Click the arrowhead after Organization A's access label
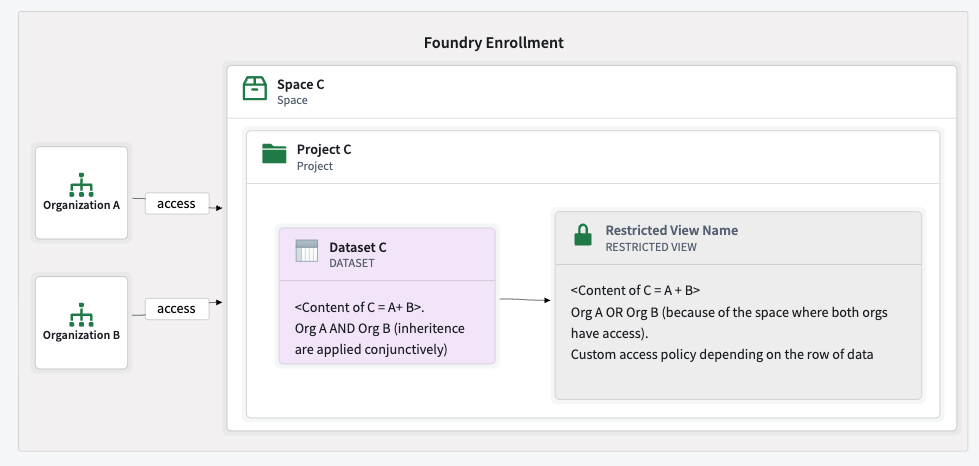The image size is (979, 466). pos(216,208)
